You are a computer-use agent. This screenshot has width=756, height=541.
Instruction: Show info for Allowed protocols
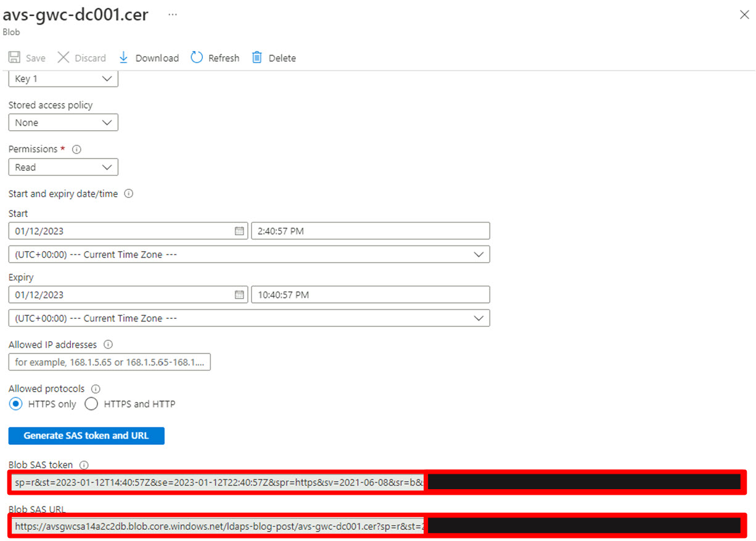tap(96, 389)
